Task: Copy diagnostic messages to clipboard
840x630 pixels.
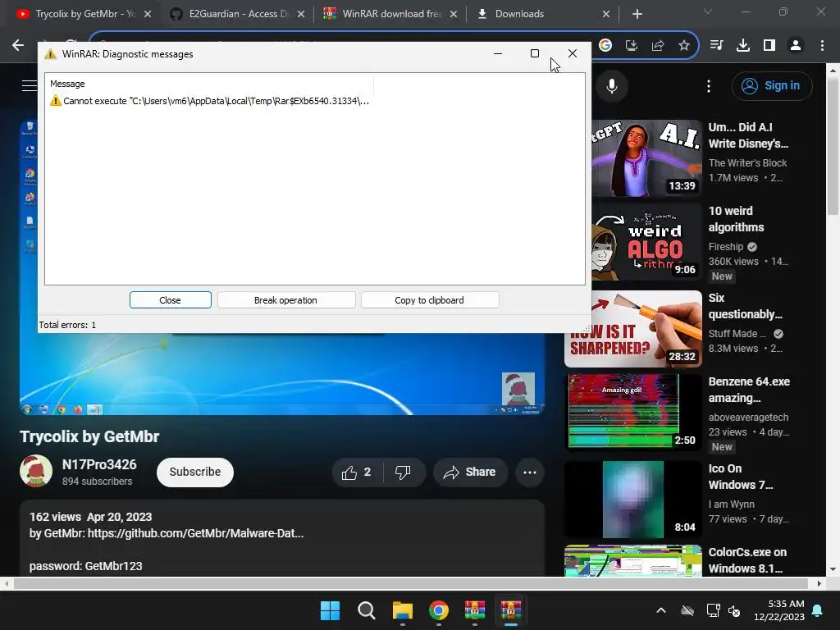Action: tap(430, 300)
